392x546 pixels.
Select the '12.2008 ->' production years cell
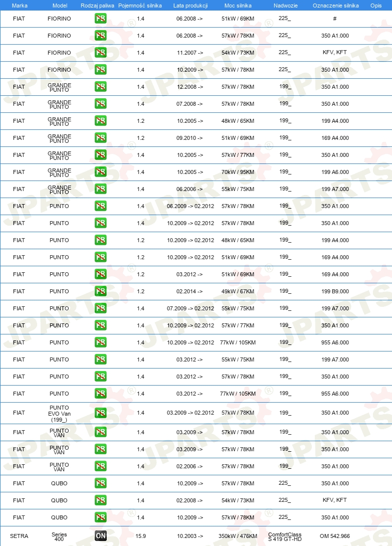(190, 87)
